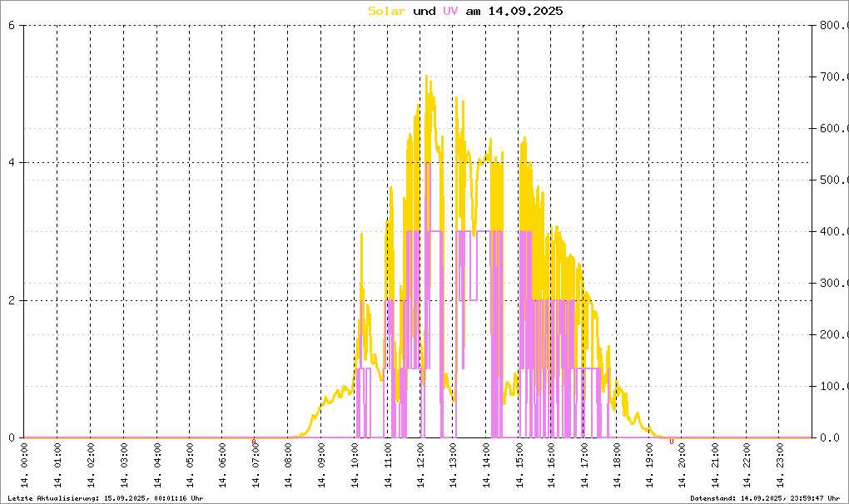The width and height of the screenshot is (849, 504).
Task: Click the x-axis label '14. 13:00'
Action: point(453,466)
